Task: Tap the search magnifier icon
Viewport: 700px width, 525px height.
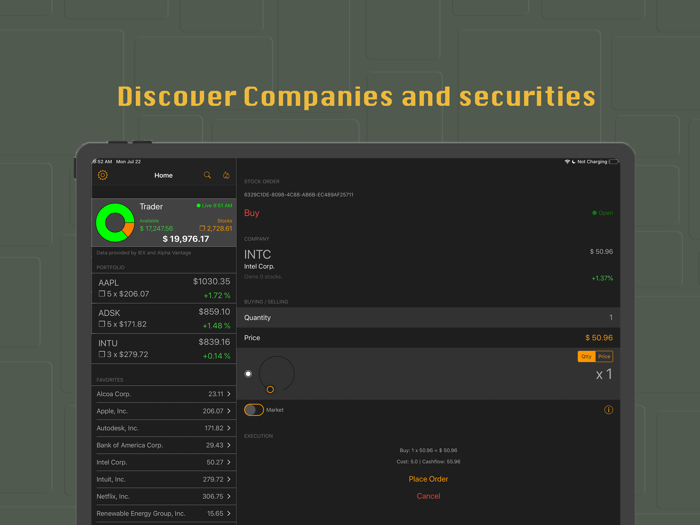Action: point(207,175)
